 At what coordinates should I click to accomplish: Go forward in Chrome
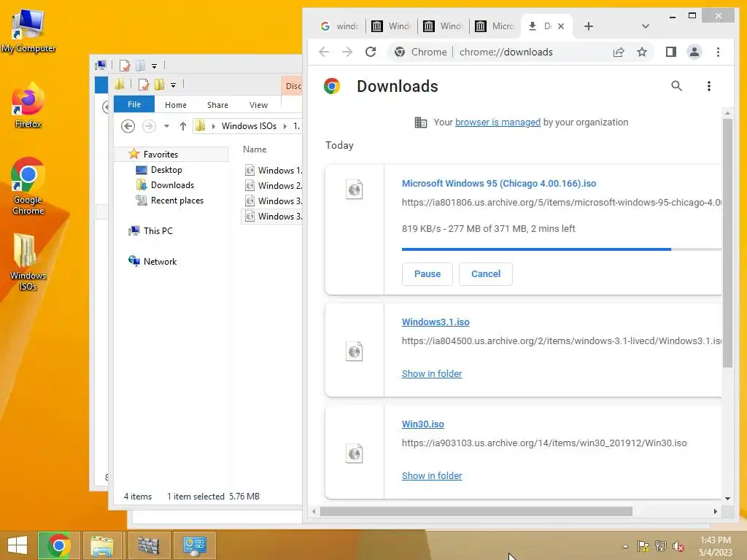click(347, 52)
